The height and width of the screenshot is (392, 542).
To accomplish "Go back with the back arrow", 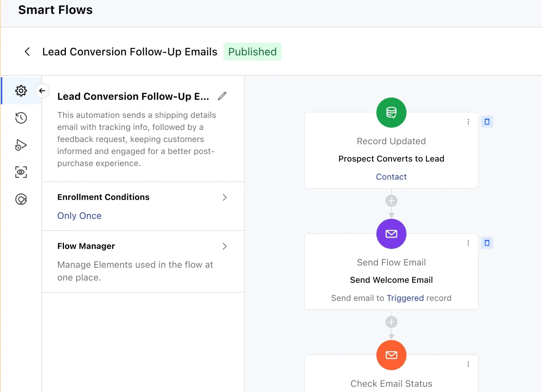I will pyautogui.click(x=27, y=52).
